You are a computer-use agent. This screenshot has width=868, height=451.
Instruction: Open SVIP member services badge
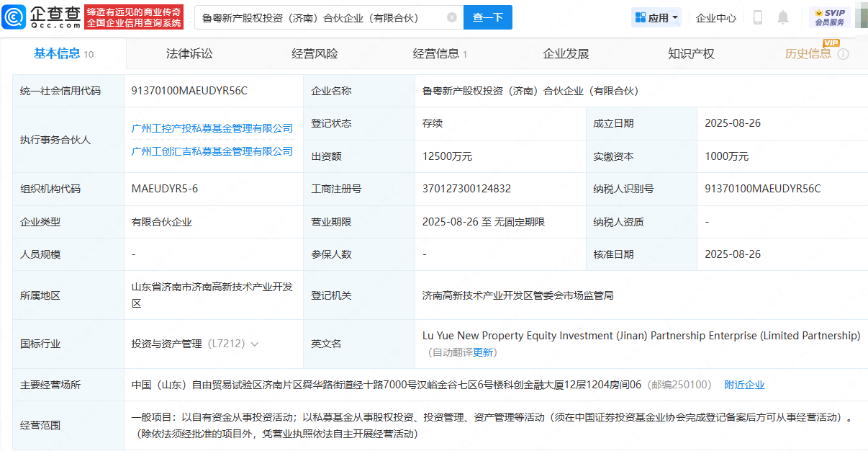pyautogui.click(x=829, y=17)
